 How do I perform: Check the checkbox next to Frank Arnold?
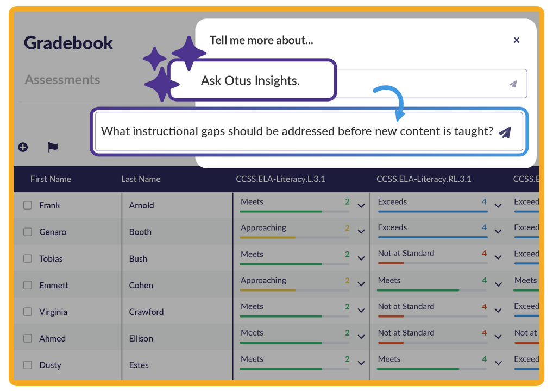click(27, 205)
